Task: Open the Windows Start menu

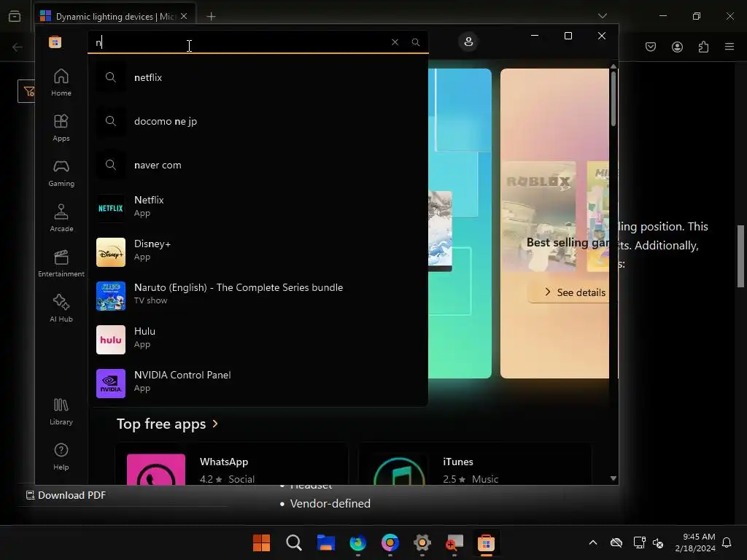Action: pos(262,542)
